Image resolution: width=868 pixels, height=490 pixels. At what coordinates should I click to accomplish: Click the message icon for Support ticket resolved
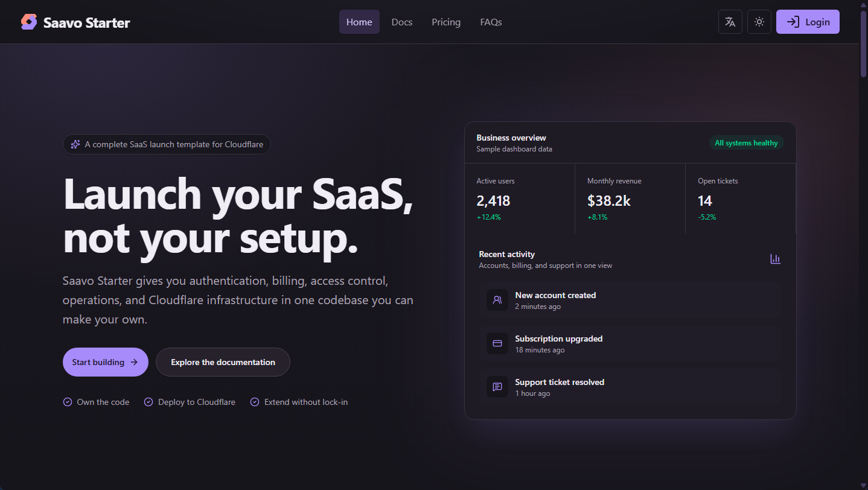pos(497,387)
